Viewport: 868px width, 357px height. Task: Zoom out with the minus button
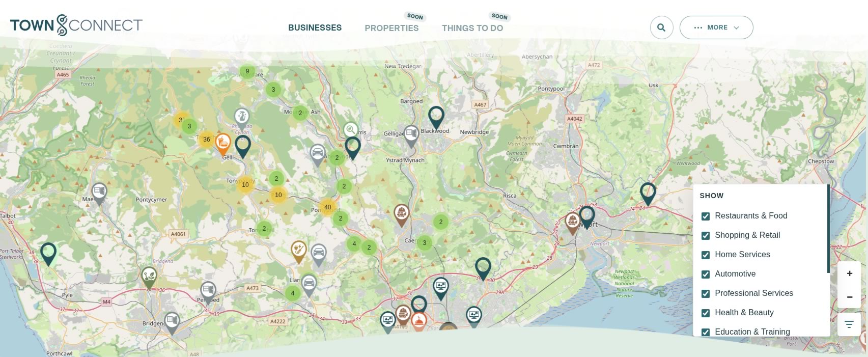click(x=849, y=297)
